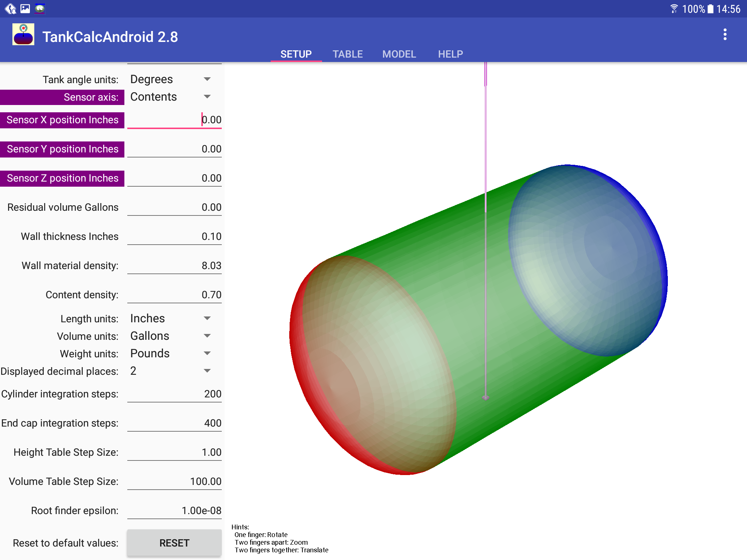The width and height of the screenshot is (747, 560).
Task: Open the MODEL tab
Action: tap(399, 54)
